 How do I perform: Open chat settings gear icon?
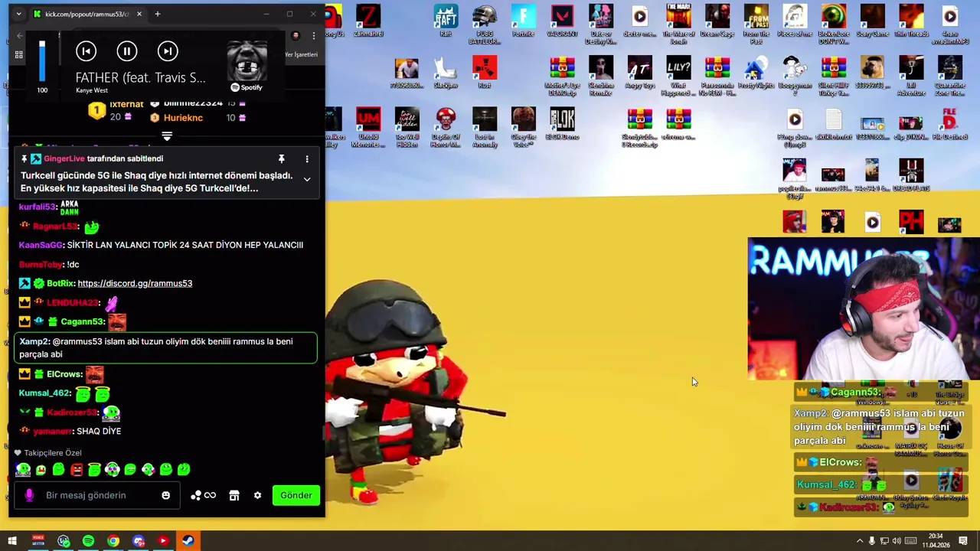257,495
